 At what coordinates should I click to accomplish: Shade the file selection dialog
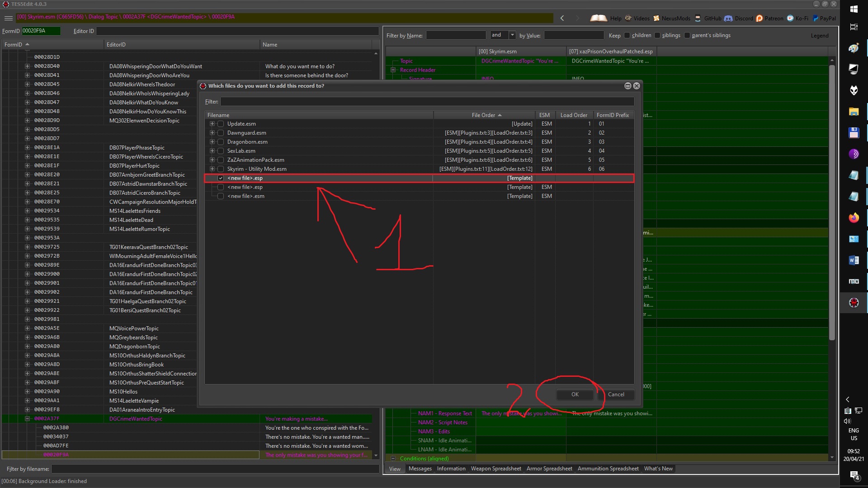point(627,86)
